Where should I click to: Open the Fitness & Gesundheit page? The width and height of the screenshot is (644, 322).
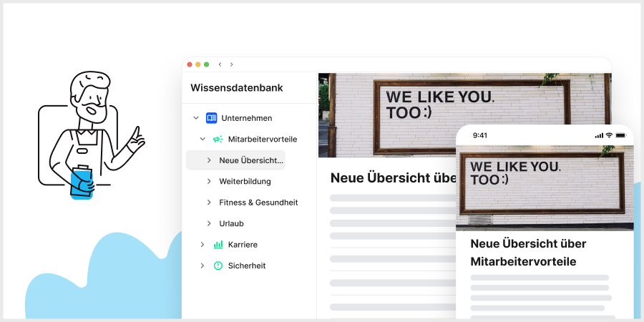coord(258,203)
